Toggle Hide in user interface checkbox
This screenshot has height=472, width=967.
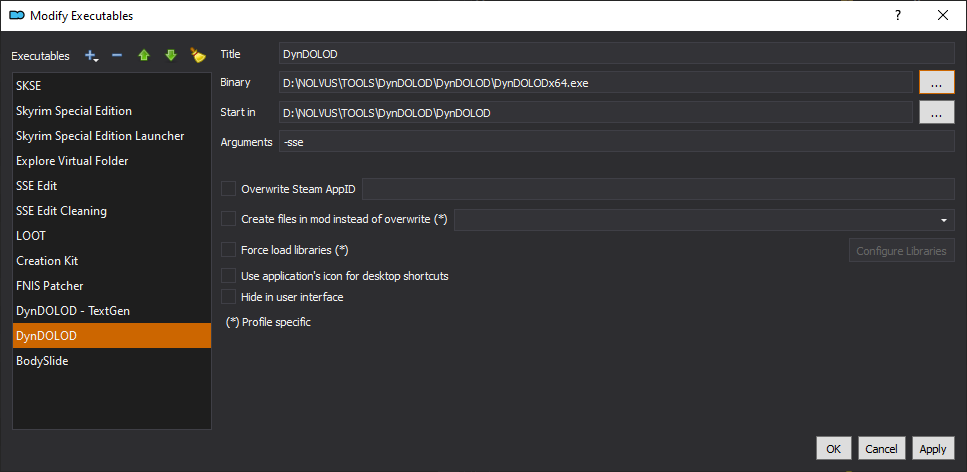229,297
